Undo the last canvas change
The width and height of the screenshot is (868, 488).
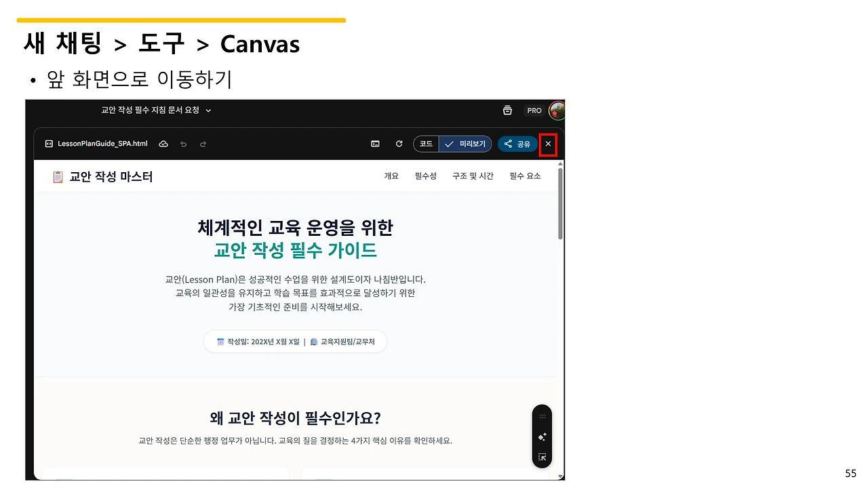(183, 144)
